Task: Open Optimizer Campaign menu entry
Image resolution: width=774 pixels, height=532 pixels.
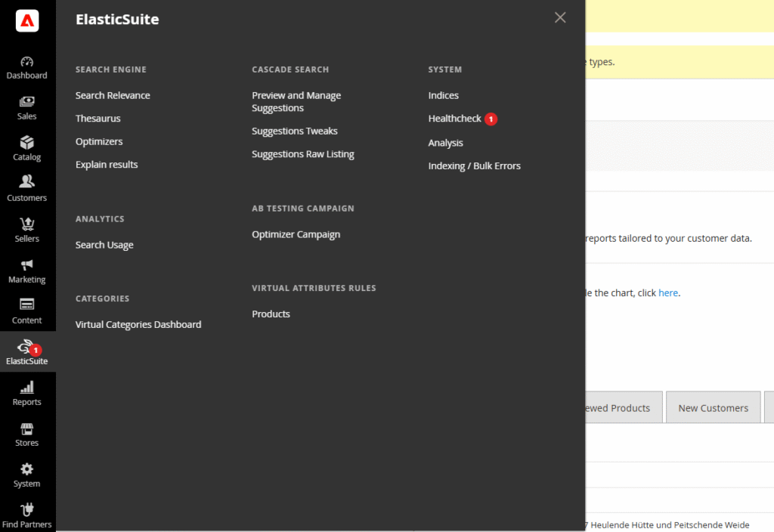Action: click(x=296, y=234)
